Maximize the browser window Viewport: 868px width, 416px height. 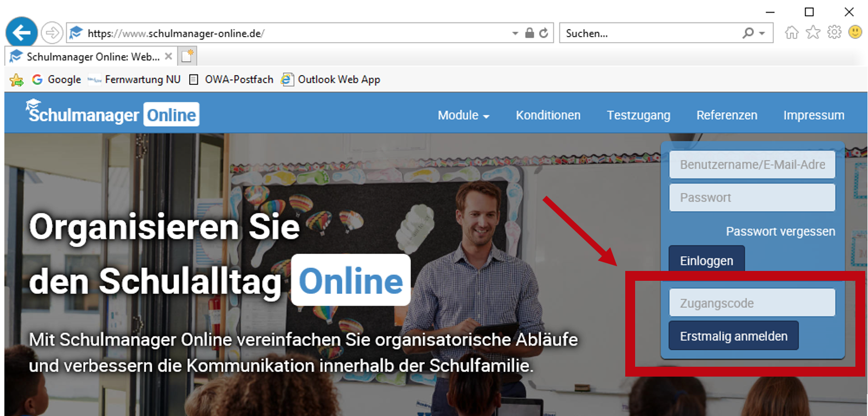tap(809, 11)
